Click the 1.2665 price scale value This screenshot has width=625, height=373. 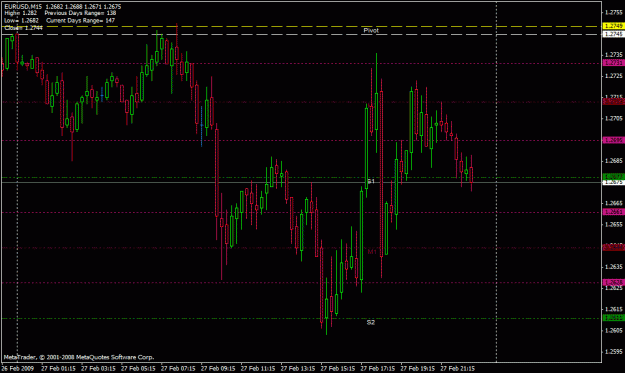pyautogui.click(x=614, y=203)
